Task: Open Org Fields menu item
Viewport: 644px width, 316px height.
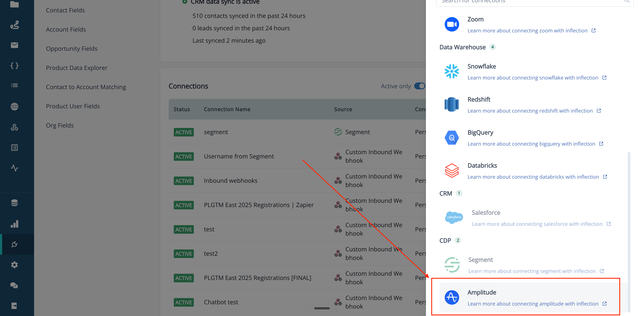Action: (x=60, y=125)
